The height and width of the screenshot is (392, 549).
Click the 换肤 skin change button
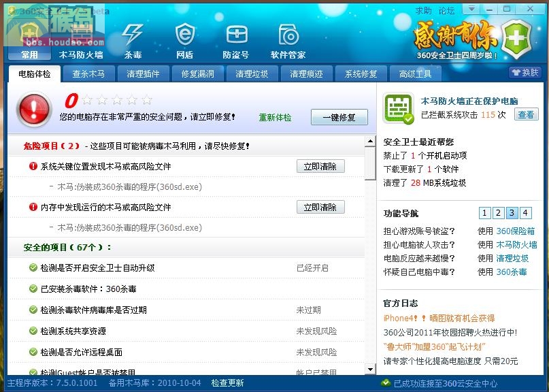click(x=525, y=73)
